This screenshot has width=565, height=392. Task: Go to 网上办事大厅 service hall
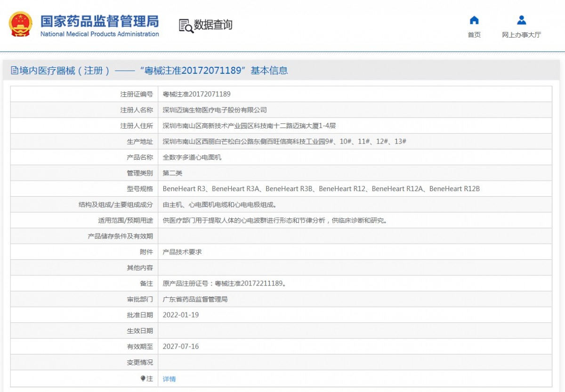click(x=521, y=35)
